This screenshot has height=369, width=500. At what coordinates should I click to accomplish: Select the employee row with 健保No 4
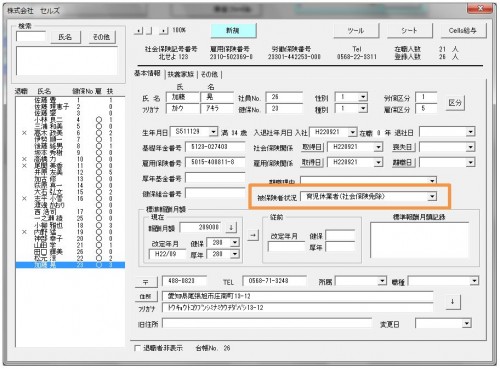click(x=70, y=120)
